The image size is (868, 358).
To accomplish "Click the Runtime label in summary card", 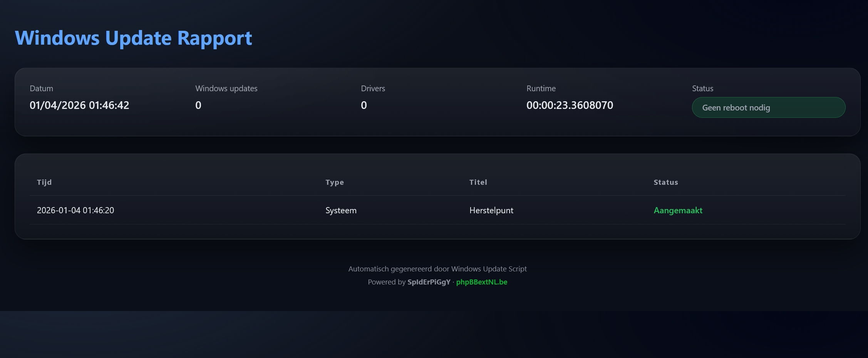I will point(541,89).
